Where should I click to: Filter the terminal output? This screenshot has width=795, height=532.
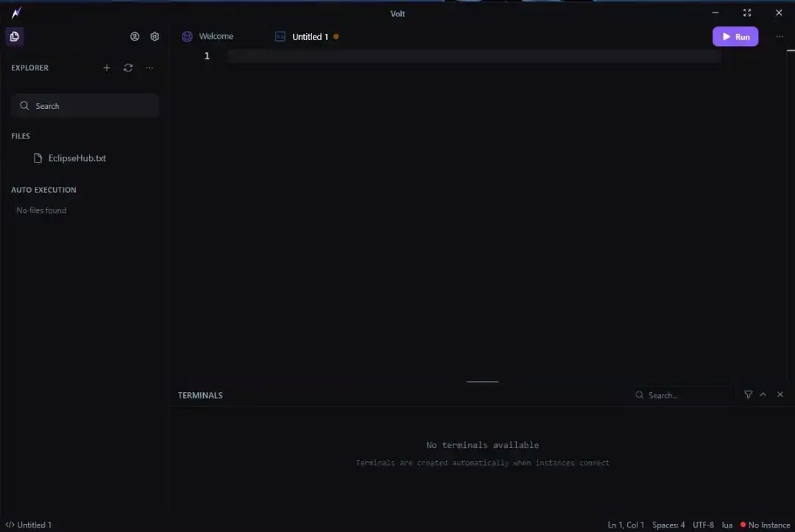(748, 394)
